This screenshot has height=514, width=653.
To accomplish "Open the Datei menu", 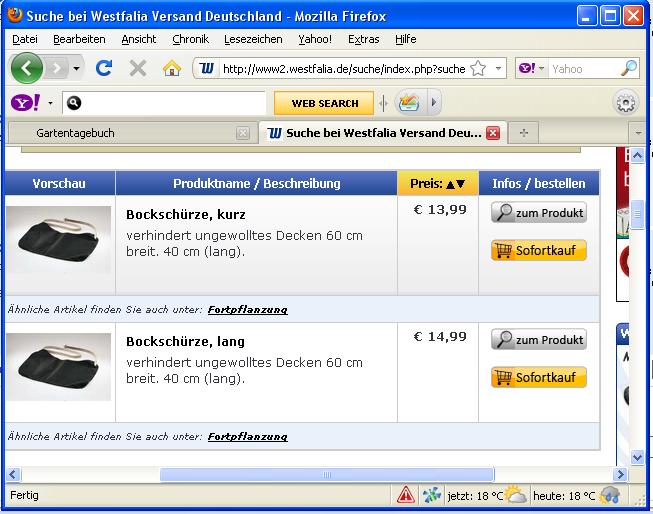I will tap(25, 39).
